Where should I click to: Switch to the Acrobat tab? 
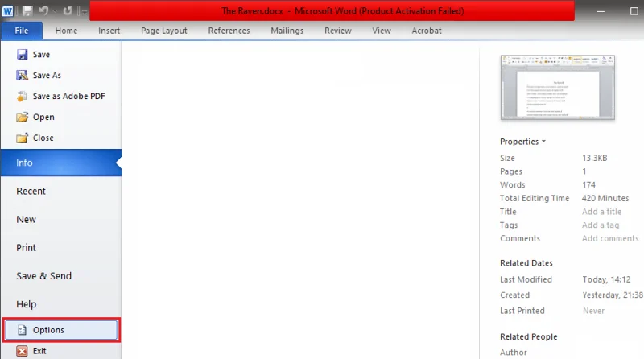pyautogui.click(x=427, y=31)
